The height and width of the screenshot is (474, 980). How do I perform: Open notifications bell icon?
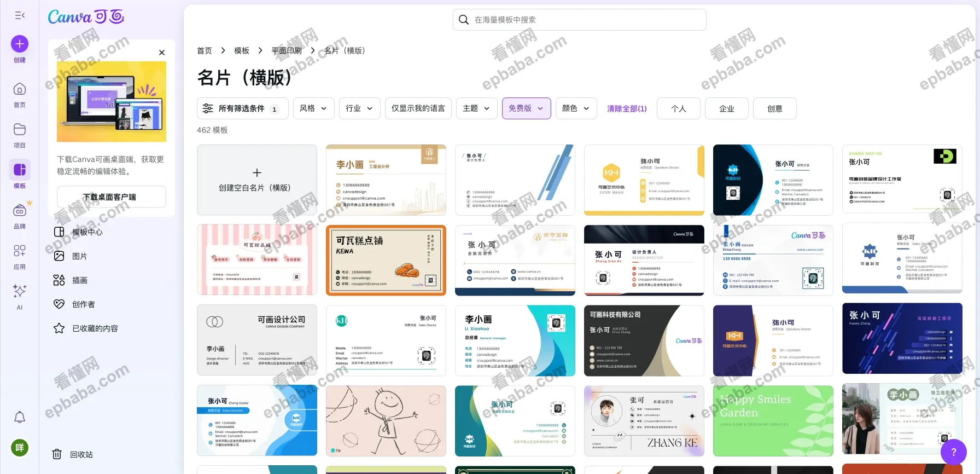point(20,417)
